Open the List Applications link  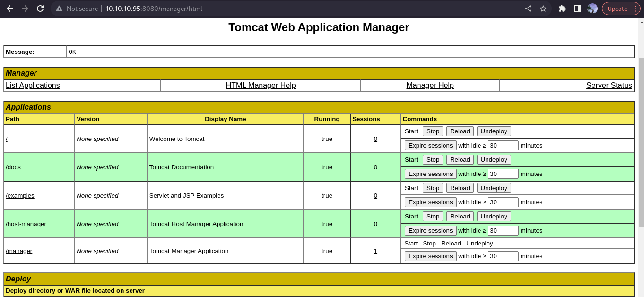coord(33,86)
